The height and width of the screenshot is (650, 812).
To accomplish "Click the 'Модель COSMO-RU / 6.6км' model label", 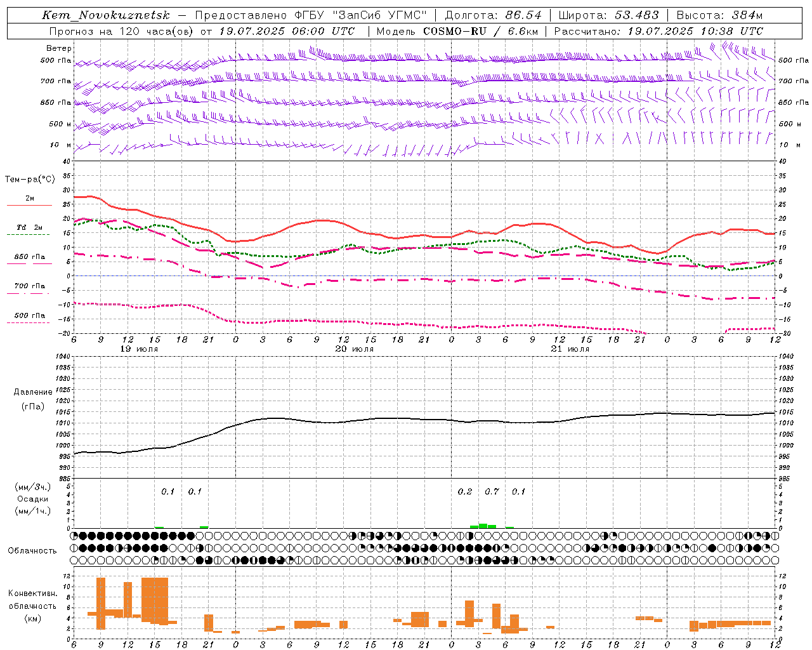I will coord(457,31).
